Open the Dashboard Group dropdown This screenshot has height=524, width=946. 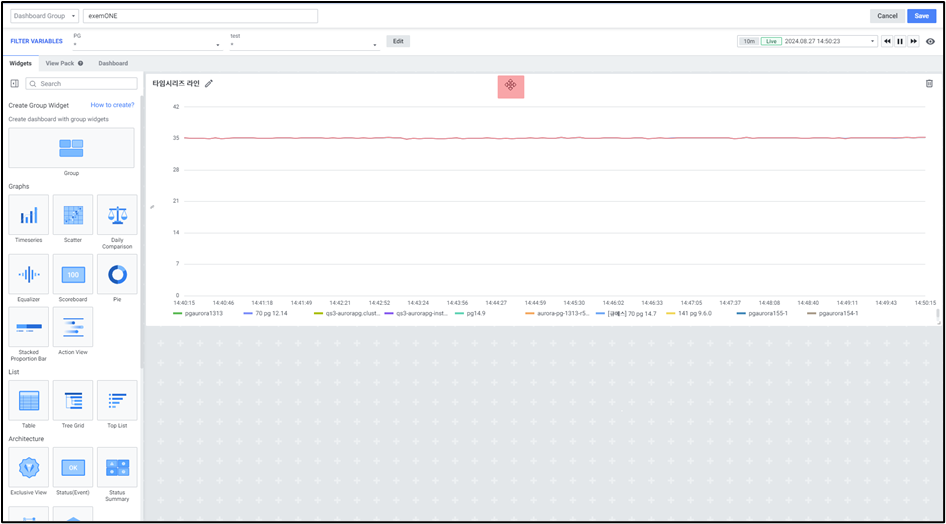[44, 16]
